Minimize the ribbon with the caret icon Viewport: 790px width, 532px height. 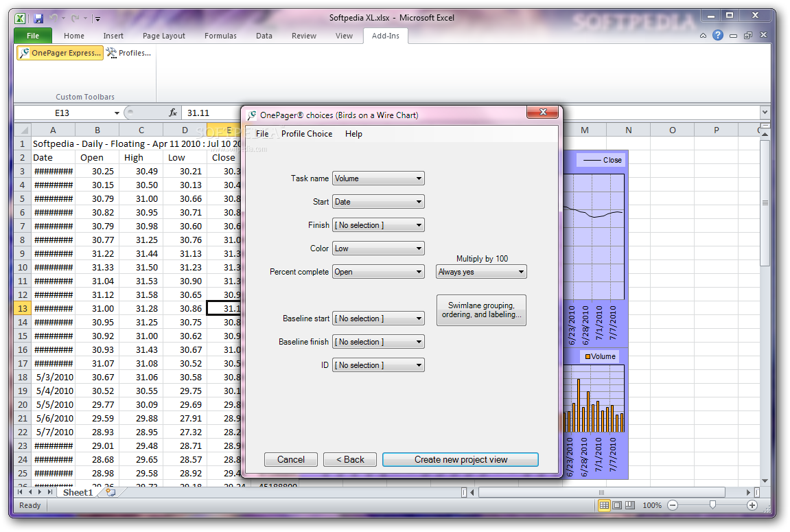point(703,36)
